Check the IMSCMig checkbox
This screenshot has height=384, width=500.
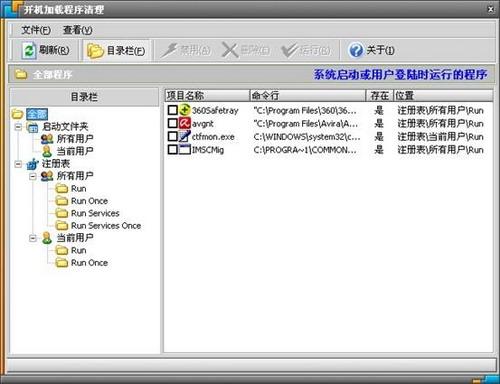click(172, 149)
